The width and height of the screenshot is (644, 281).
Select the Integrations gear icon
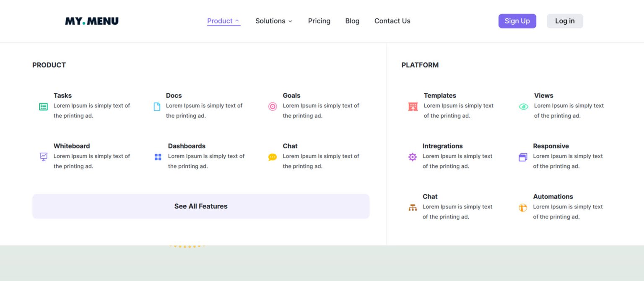coord(413,157)
